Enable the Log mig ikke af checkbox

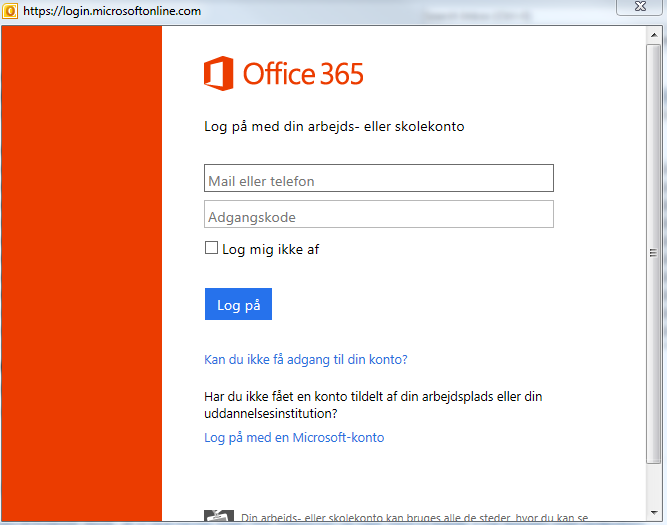coord(211,248)
